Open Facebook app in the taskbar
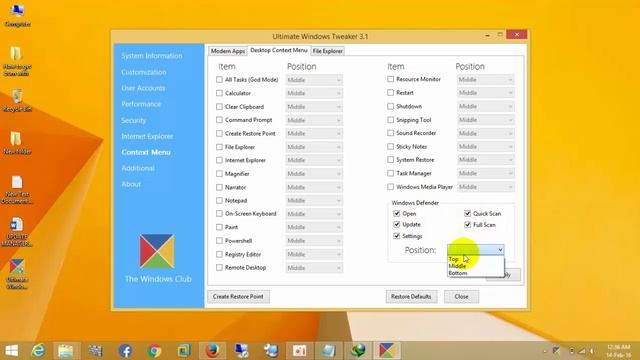 click(125, 350)
